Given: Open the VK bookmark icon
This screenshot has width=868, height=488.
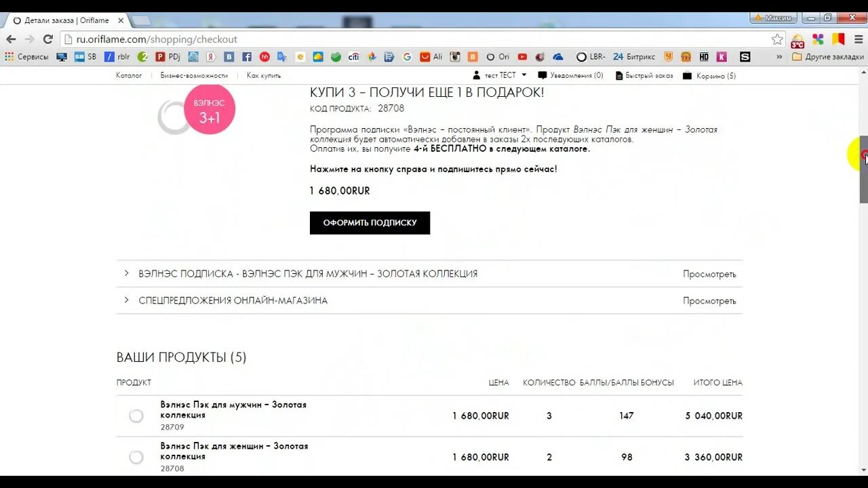Looking at the screenshot, I should tap(229, 57).
